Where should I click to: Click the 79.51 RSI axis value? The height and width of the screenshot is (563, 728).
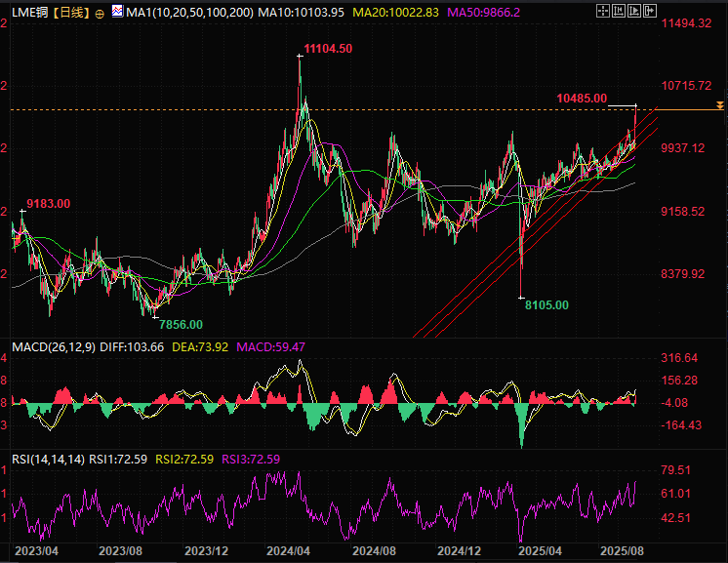point(675,470)
